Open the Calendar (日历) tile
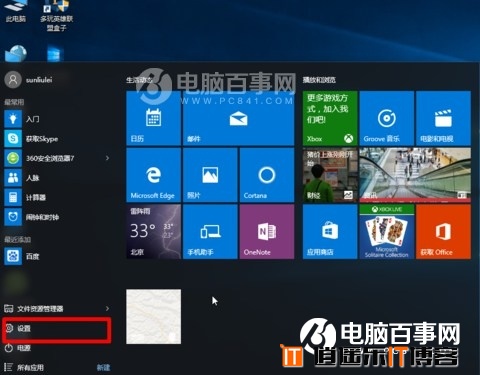The image size is (480, 375). [154, 118]
